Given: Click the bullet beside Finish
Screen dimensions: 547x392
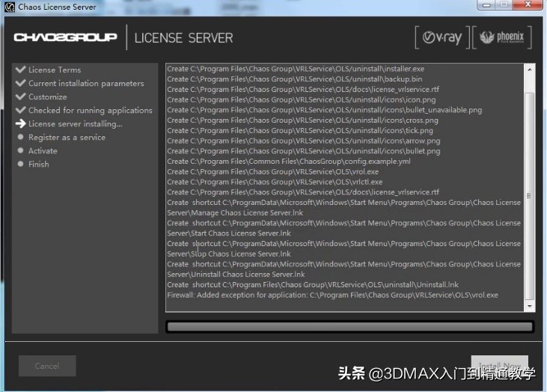Looking at the screenshot, I should click(x=21, y=164).
